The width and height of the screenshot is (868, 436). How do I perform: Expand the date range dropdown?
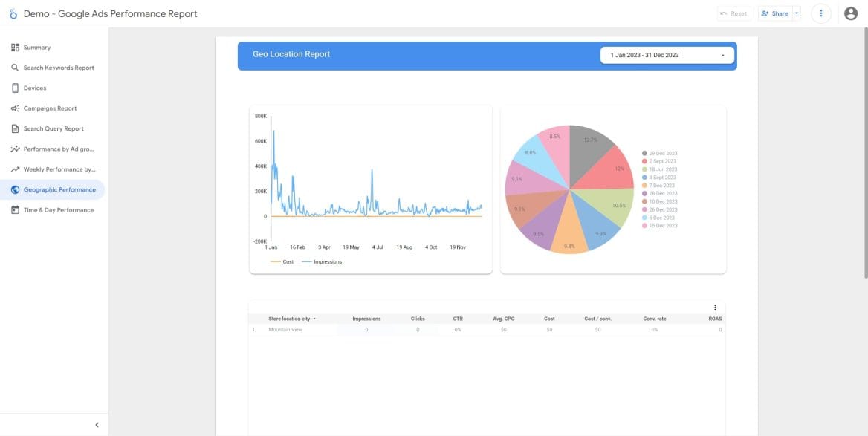coord(722,56)
